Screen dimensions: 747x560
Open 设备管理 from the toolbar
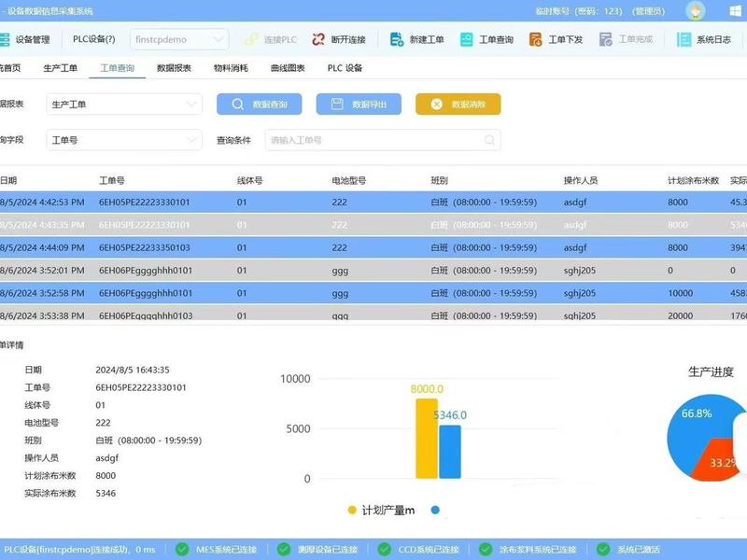(x=25, y=39)
